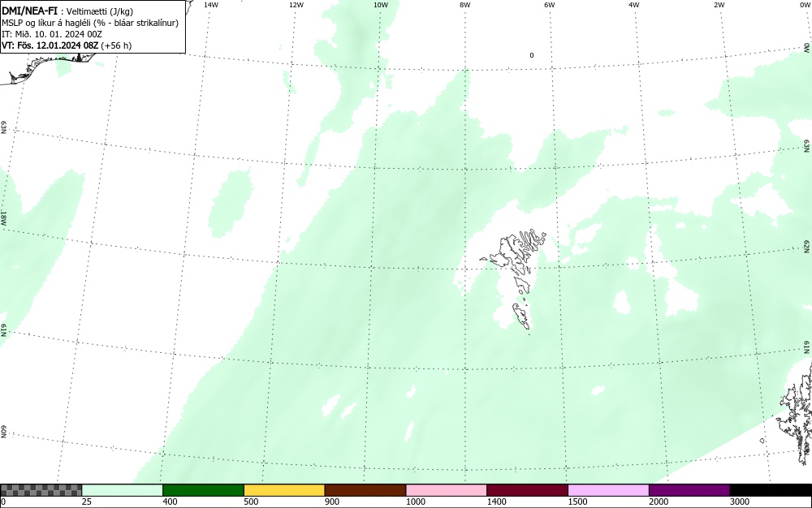Click the Shetland Islands coastline outline
Viewport: 812px width, 508px height.
(795, 414)
